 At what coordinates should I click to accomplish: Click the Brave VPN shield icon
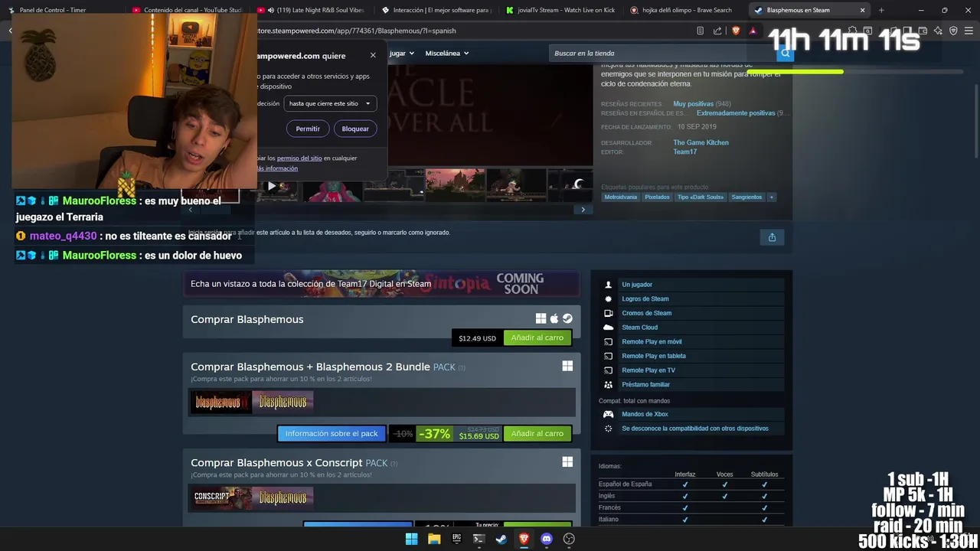tap(953, 31)
